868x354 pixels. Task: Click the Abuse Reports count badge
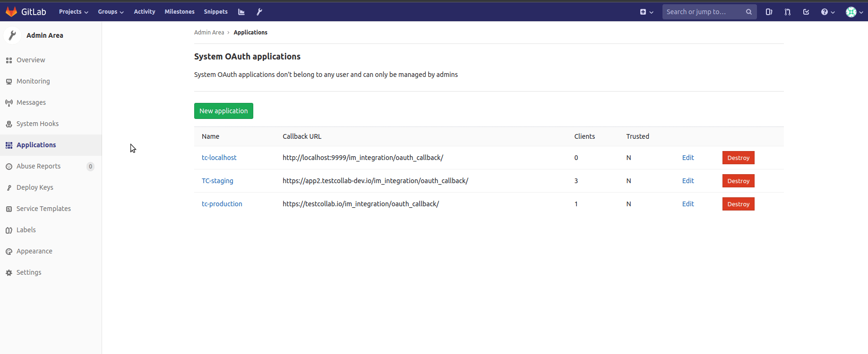click(91, 167)
